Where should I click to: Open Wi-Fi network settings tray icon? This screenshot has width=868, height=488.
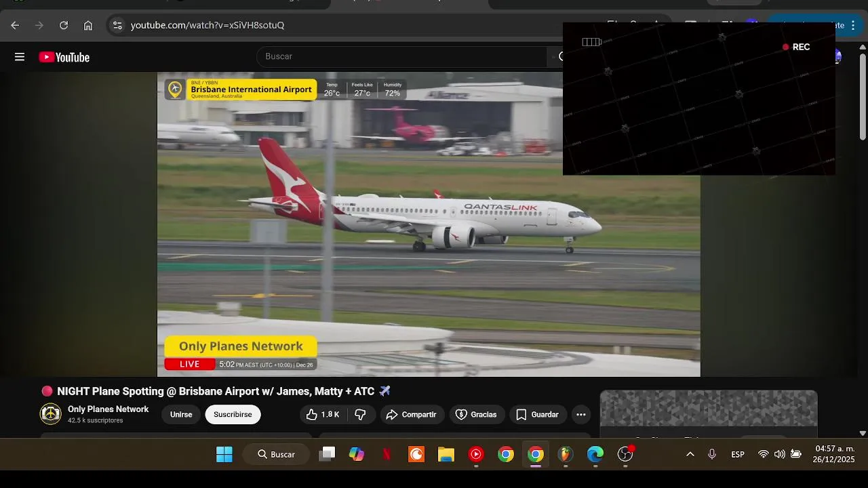pos(764,454)
